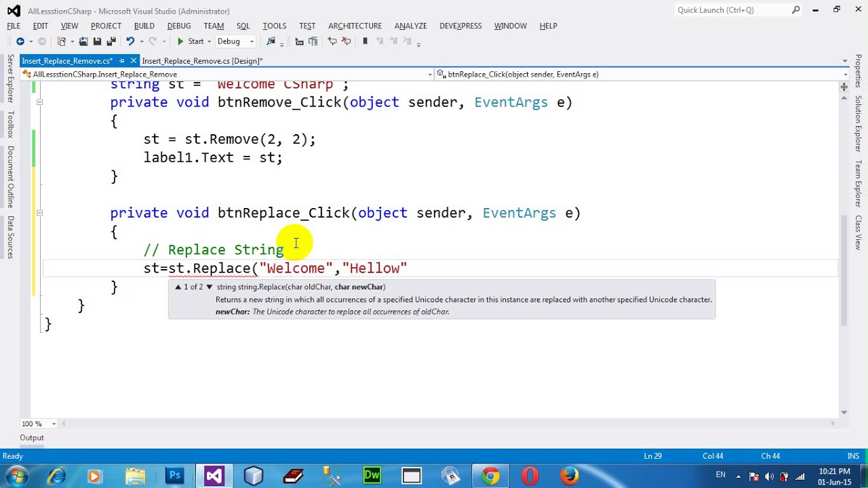Click the EN language indicator in tray
Image resolution: width=868 pixels, height=488 pixels.
coord(720,474)
